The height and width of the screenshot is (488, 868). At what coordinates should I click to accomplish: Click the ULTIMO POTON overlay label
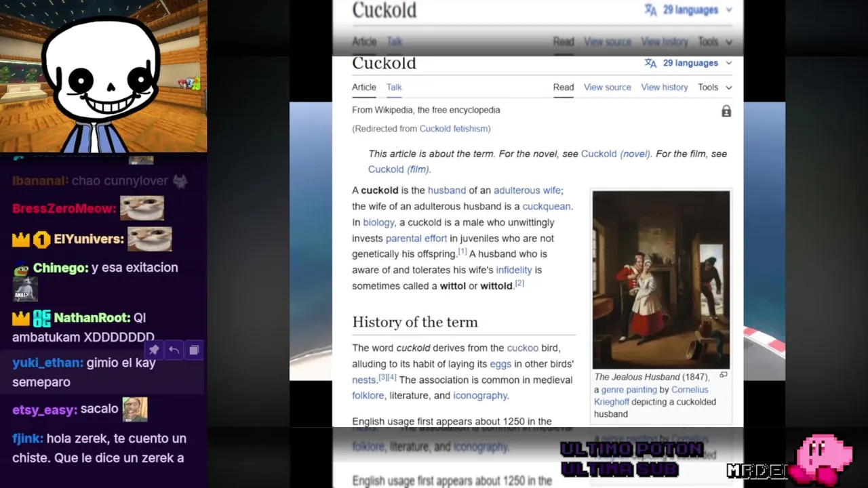tap(631, 449)
